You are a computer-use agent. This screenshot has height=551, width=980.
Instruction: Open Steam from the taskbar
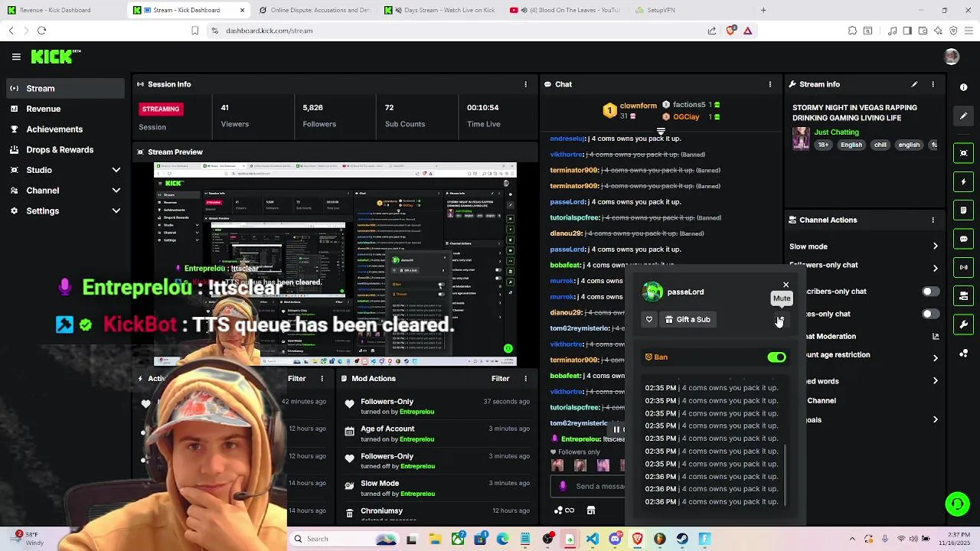coord(682,539)
